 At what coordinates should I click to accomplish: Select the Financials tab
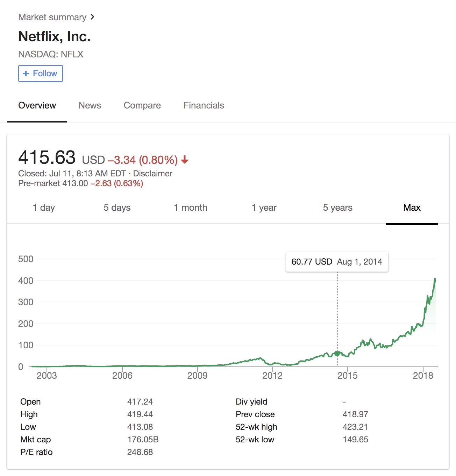(204, 105)
